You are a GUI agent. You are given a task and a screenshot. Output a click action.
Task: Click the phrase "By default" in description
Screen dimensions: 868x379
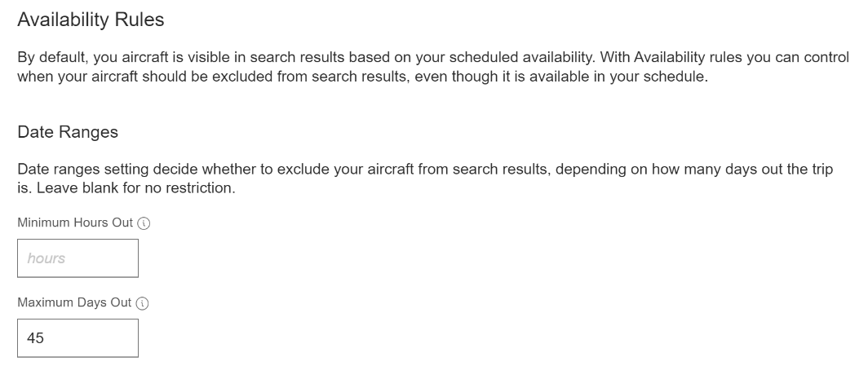click(x=51, y=58)
